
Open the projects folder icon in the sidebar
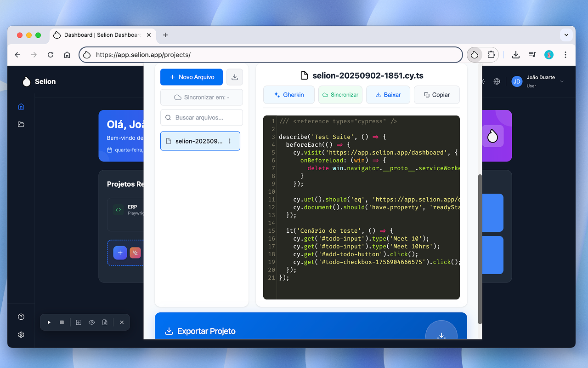click(21, 124)
